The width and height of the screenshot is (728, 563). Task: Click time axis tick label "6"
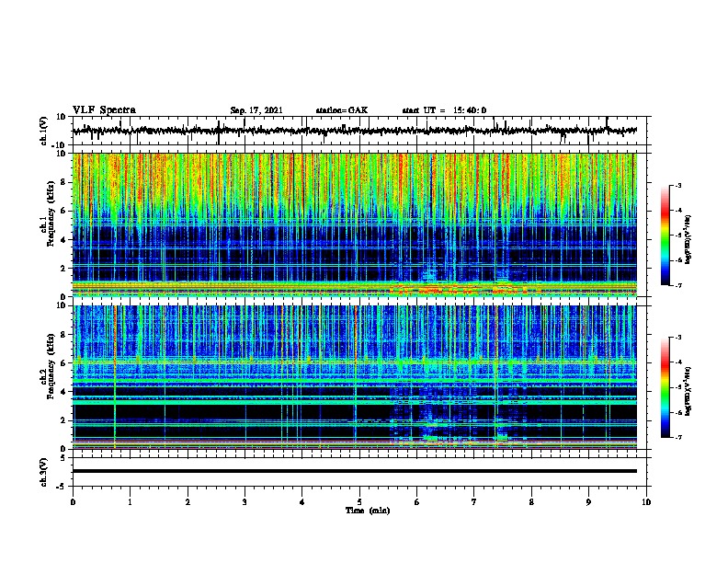pyautogui.click(x=417, y=502)
